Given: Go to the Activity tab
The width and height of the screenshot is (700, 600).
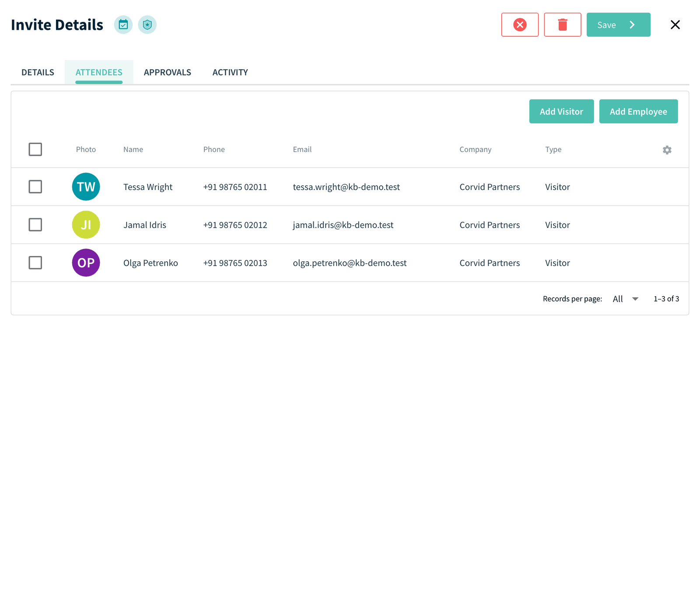Looking at the screenshot, I should [230, 72].
